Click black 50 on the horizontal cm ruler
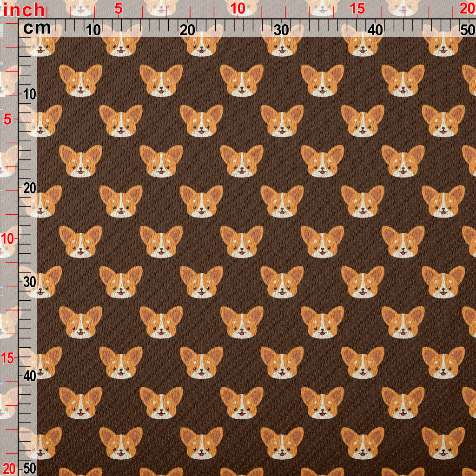 (x=468, y=30)
